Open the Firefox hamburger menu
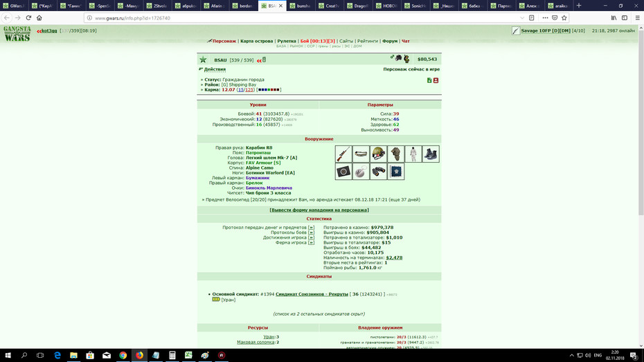 pyautogui.click(x=638, y=17)
